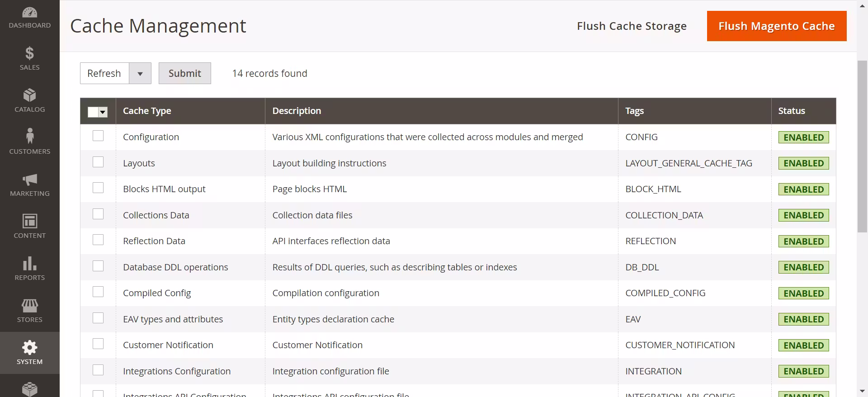
Task: Open the Dashboard gauge icon
Action: coord(29,13)
